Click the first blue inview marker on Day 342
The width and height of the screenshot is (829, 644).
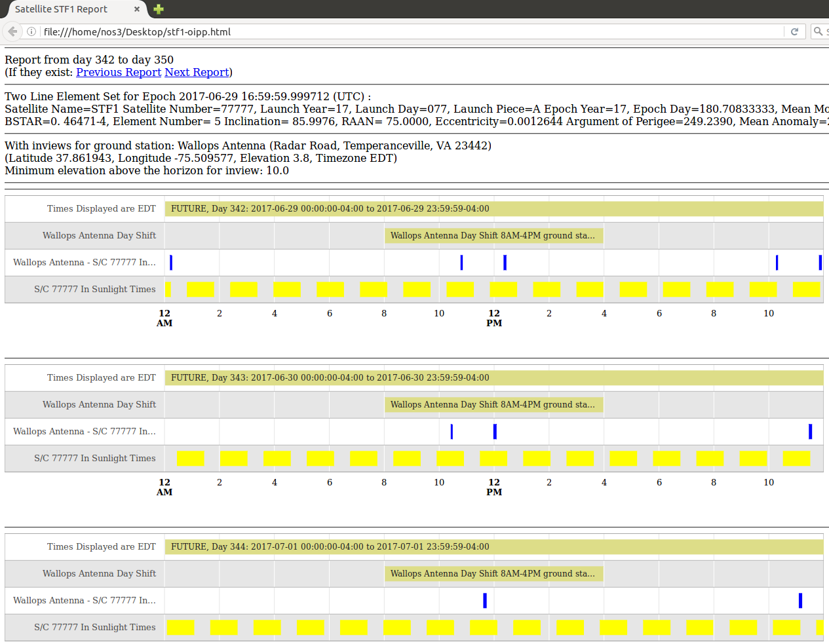pos(171,262)
